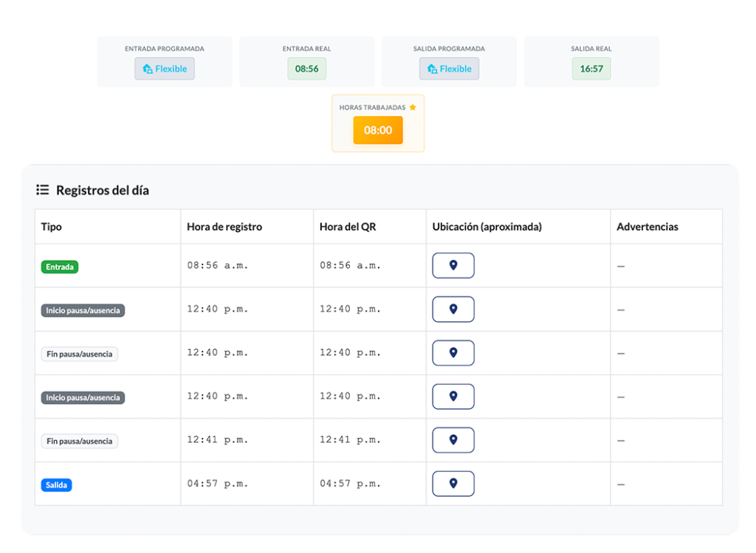
Task: Click the blue Salida type tag
Action: 56,485
